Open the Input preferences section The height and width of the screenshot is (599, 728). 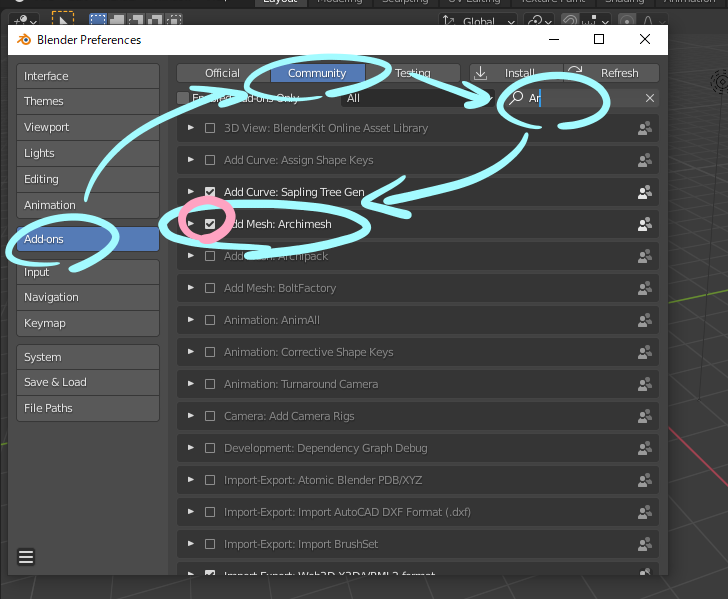click(x=88, y=272)
